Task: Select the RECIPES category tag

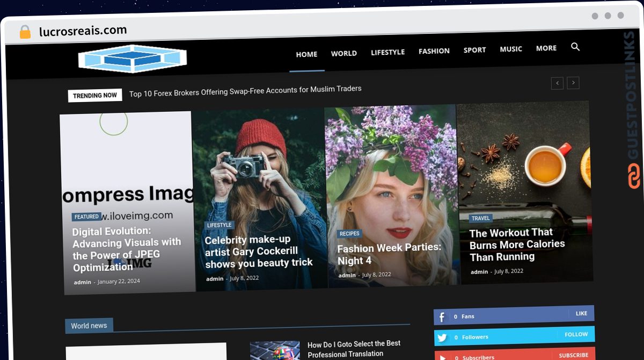Action: pos(349,234)
